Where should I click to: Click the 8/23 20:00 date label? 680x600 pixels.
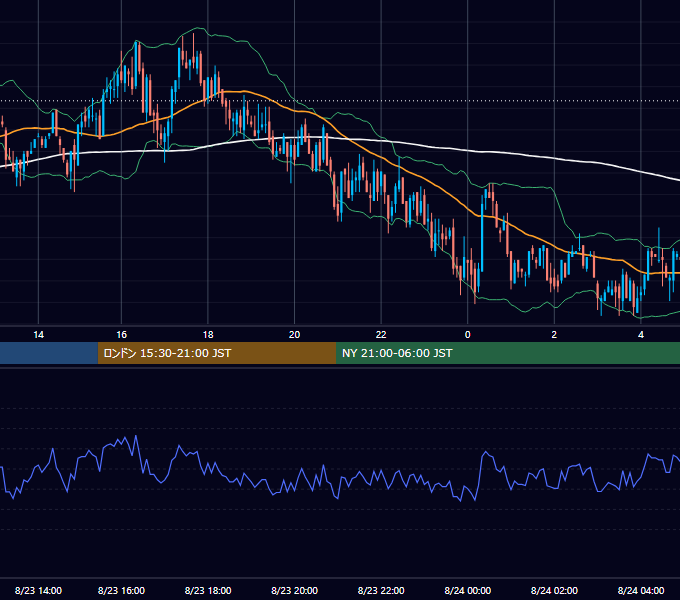(x=294, y=590)
